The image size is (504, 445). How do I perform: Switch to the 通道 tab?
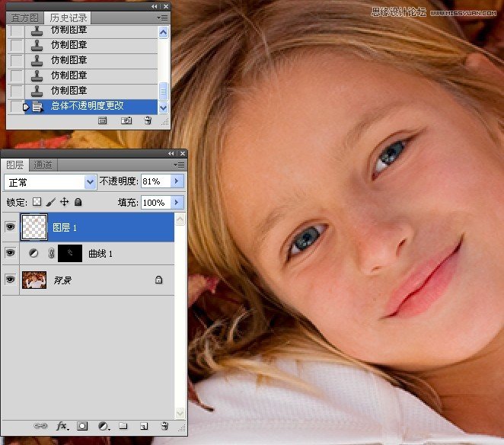click(43, 165)
